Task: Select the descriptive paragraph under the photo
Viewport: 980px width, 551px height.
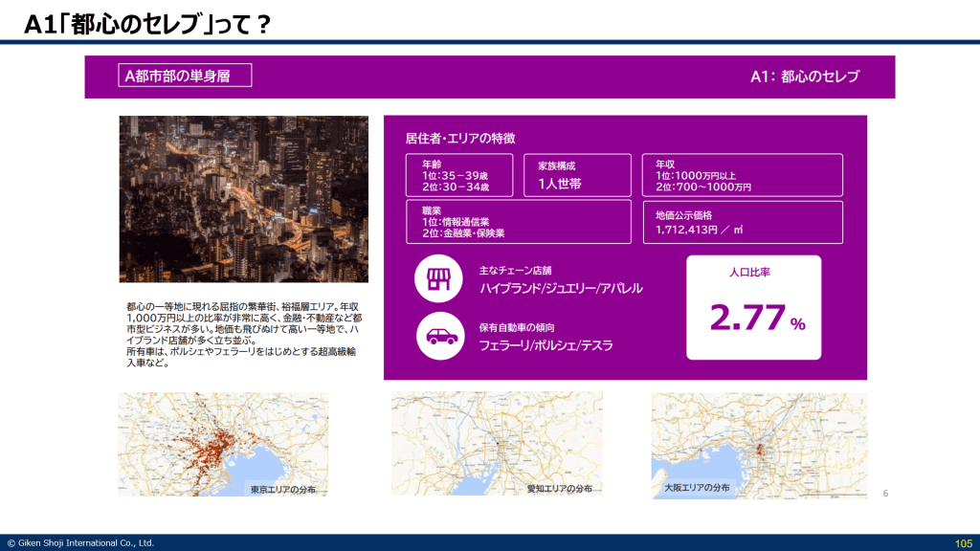Action: tap(244, 335)
